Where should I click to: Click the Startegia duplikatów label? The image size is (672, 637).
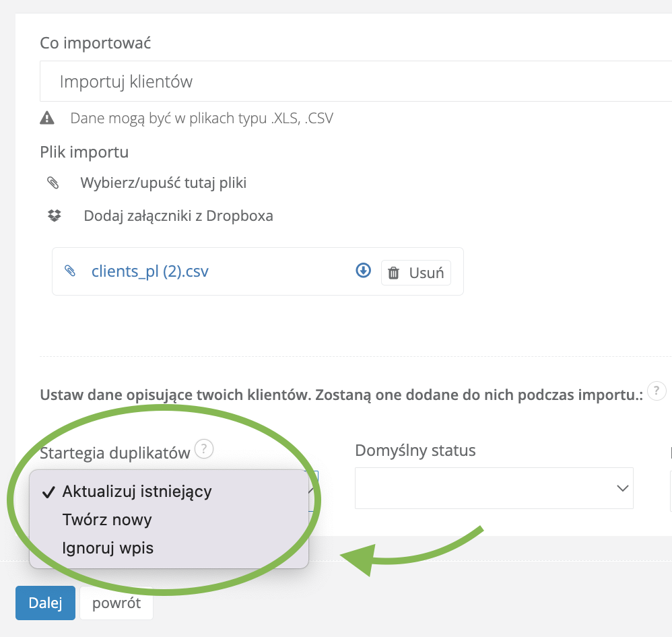pyautogui.click(x=115, y=453)
